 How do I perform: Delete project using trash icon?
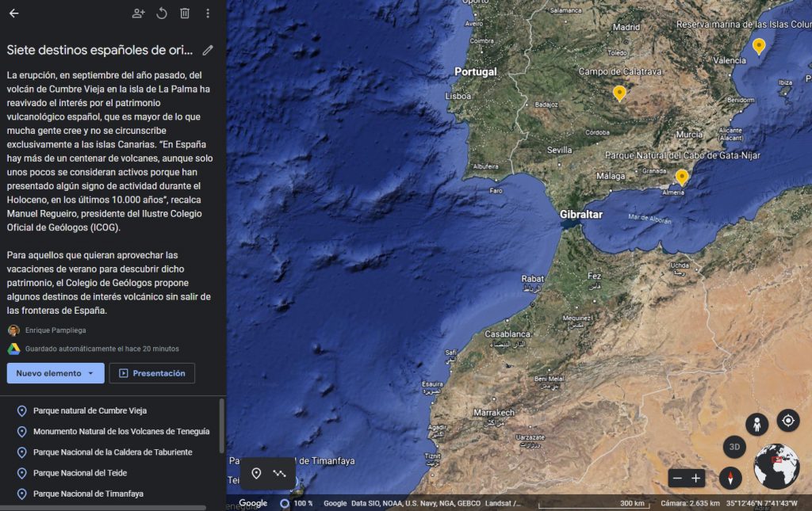click(x=185, y=13)
